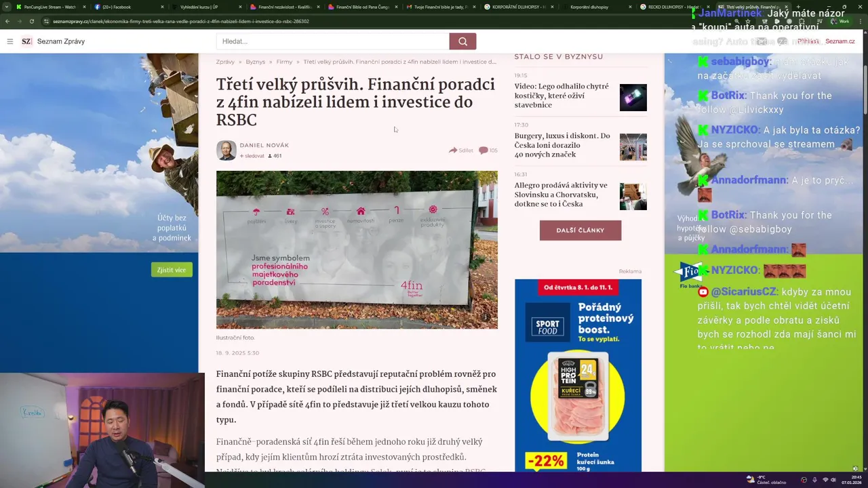Open the hamburger menu on Seznam Zprávy
The width and height of the screenshot is (868, 488).
point(10,41)
